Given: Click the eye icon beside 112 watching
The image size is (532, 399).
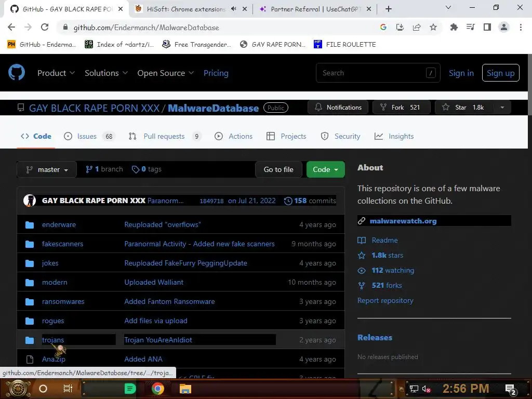Looking at the screenshot, I should [362, 270].
